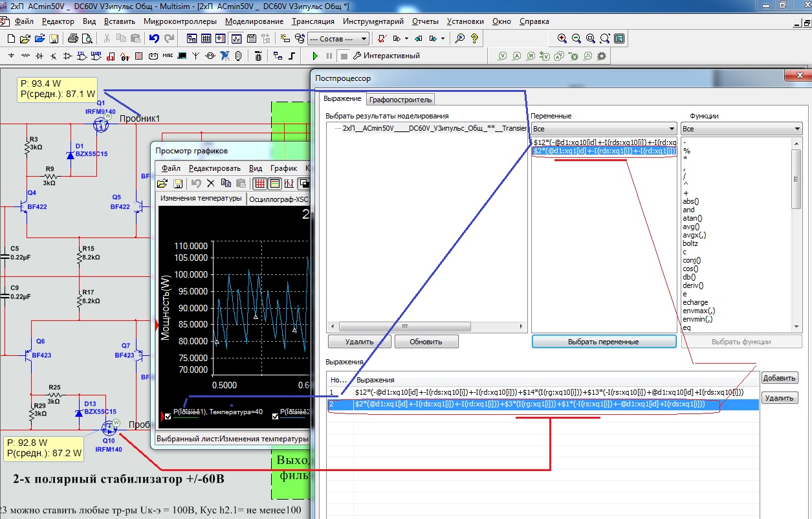812x519 pixels.
Task: Open Print Preview from the main toolbar
Action: tap(87, 38)
